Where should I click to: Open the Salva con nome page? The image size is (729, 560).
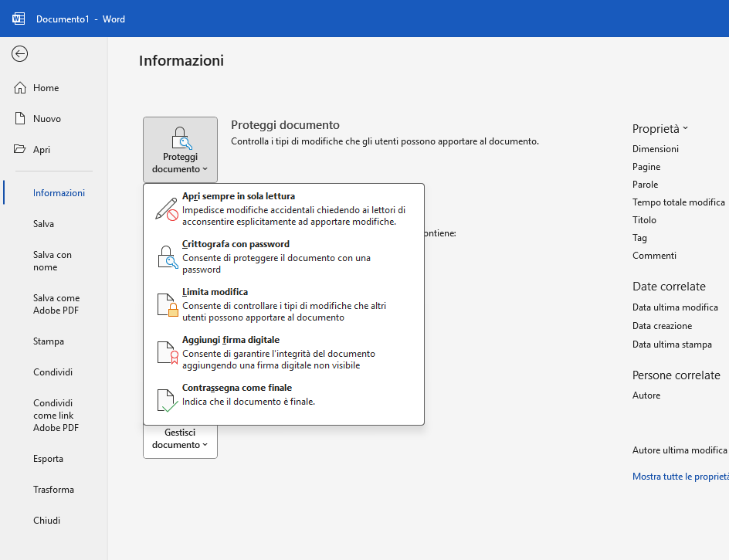[52, 261]
